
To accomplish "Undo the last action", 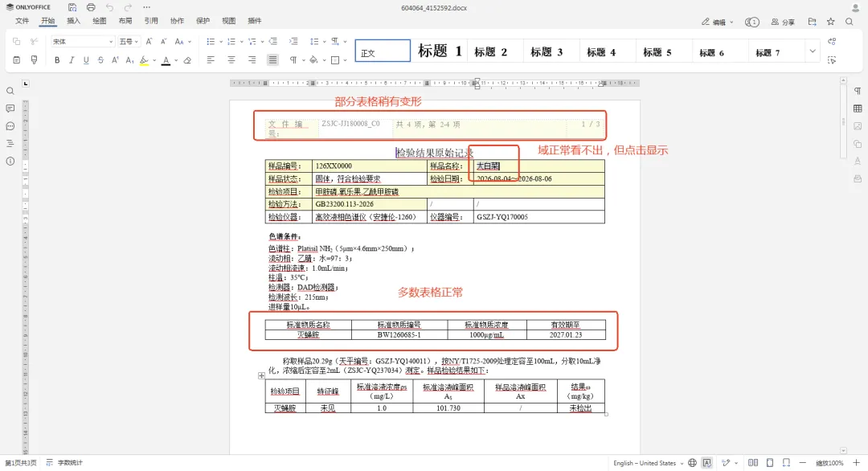I will tap(109, 7).
